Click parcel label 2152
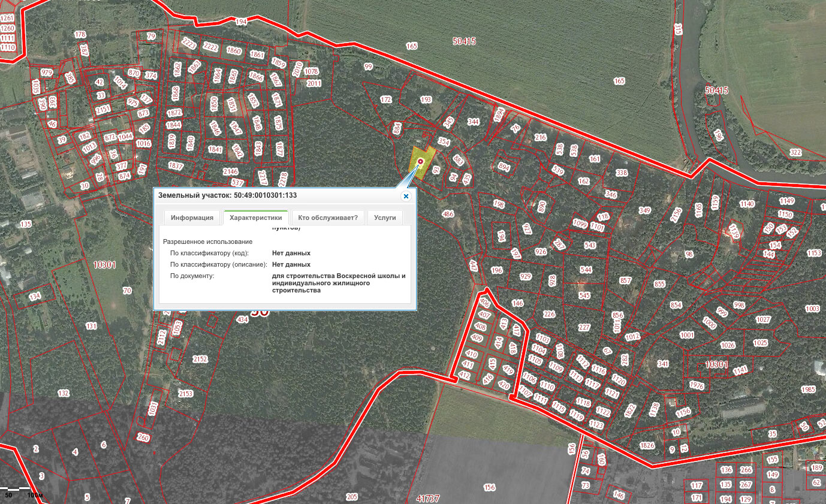Viewport: 826px width, 504px height. (x=200, y=359)
